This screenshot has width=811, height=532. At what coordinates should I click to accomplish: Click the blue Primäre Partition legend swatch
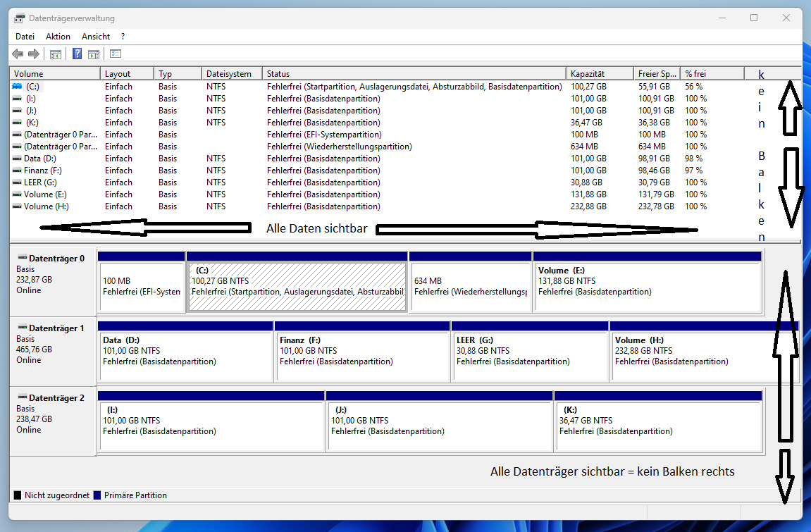(97, 495)
